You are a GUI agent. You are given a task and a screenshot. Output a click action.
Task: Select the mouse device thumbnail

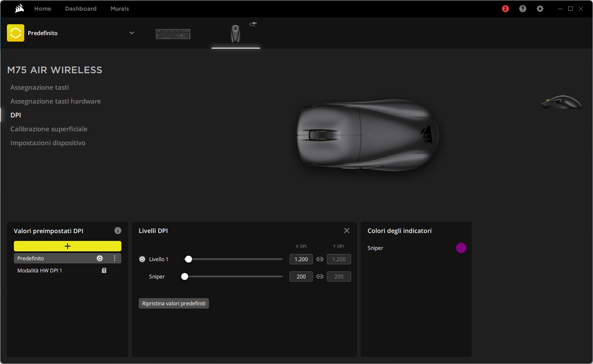235,34
